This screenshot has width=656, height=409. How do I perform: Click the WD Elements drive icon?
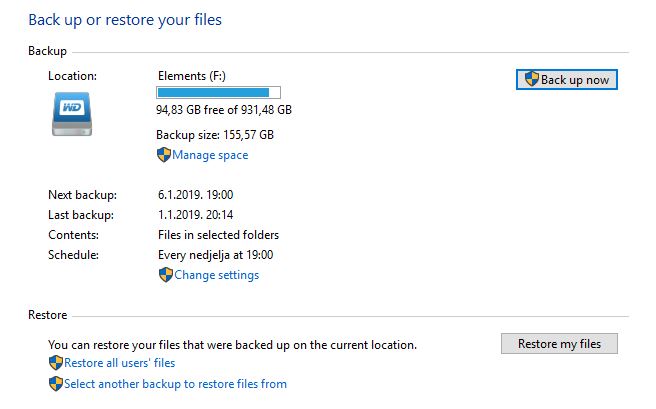point(72,114)
